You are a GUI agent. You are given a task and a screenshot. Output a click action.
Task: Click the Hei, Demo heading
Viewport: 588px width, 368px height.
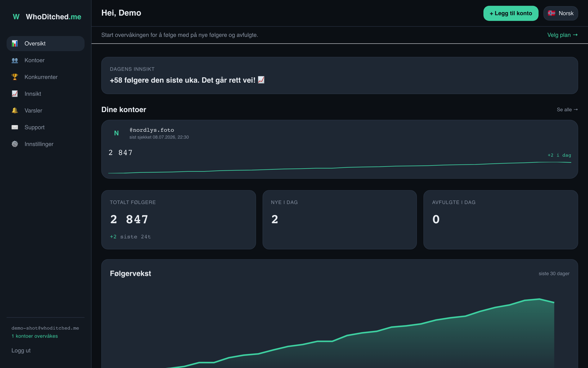tap(121, 13)
